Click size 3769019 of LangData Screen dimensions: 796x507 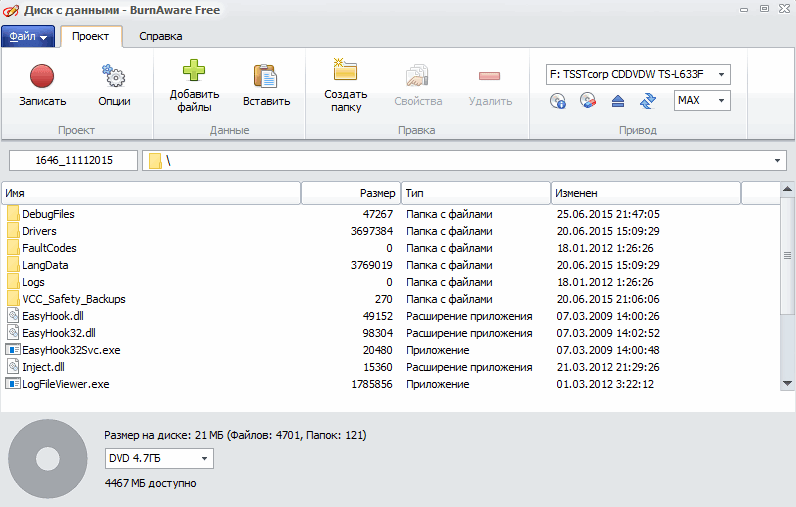click(372, 265)
